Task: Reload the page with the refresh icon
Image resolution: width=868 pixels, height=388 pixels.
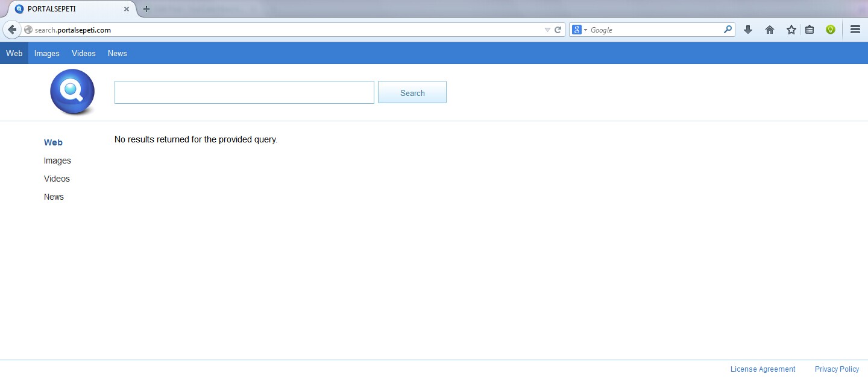Action: 558,30
